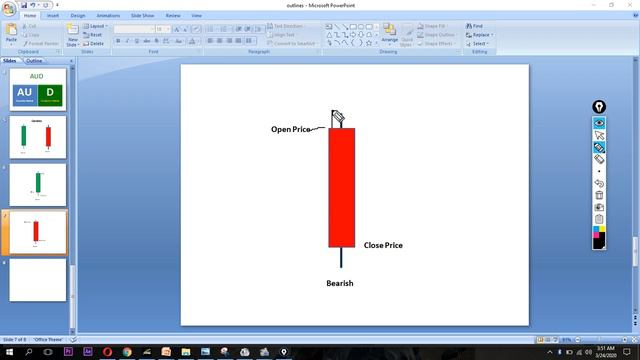
Task: Reset the slide layout
Action: click(x=93, y=35)
